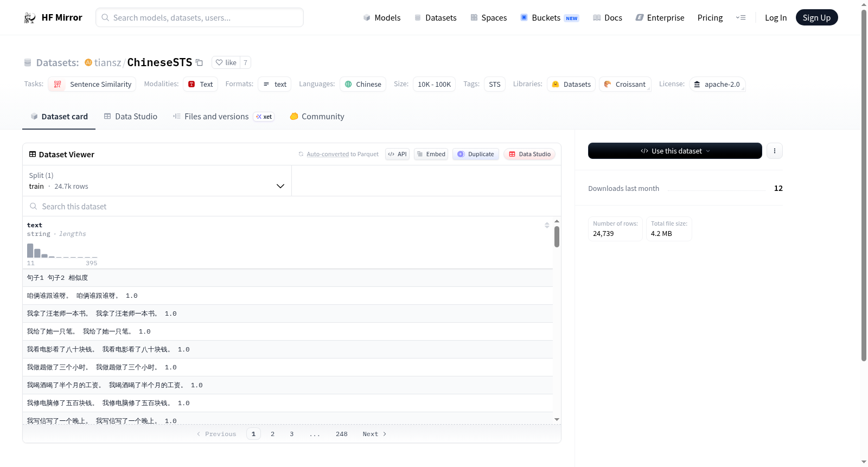The width and height of the screenshot is (868, 467).
Task: Click the Next page button
Action: point(374,434)
